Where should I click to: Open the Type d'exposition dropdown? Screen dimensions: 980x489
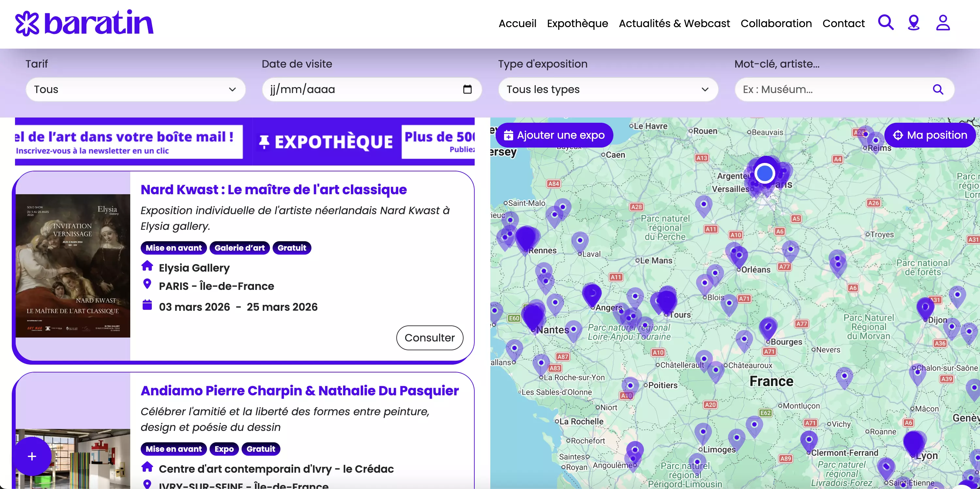click(608, 89)
